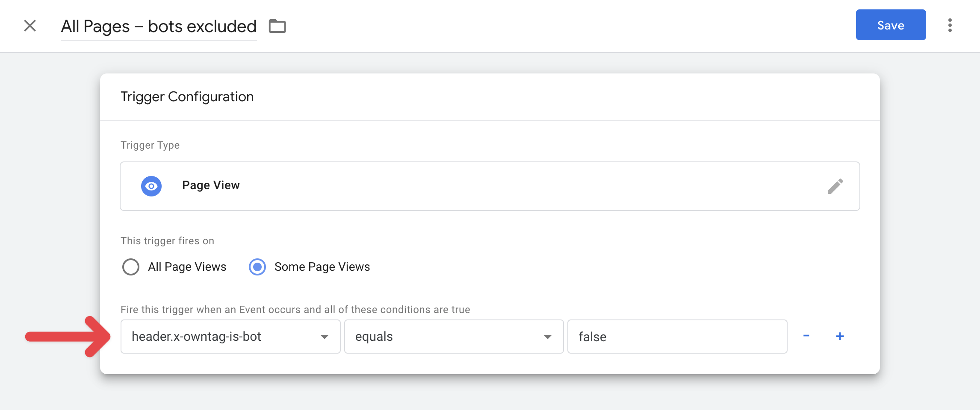Screen dimensions: 980x410
Task: Click the pencil icon to edit trigger type
Action: 835,186
